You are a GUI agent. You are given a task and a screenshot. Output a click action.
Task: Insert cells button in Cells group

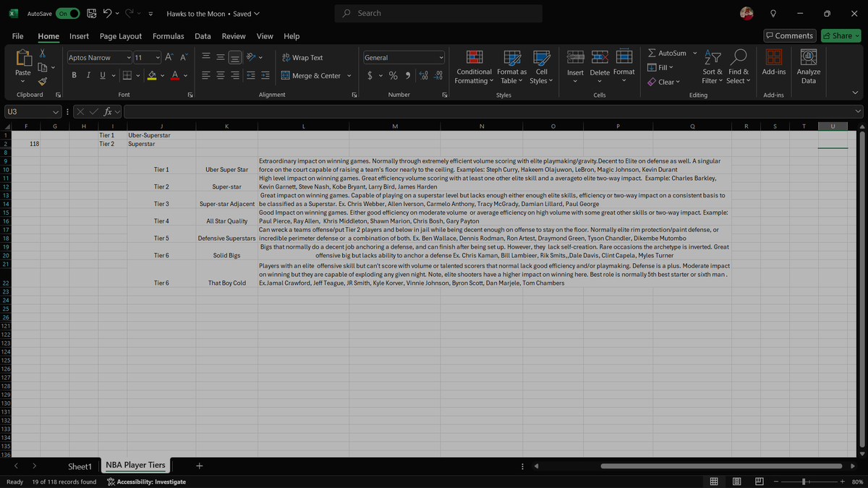(x=575, y=67)
